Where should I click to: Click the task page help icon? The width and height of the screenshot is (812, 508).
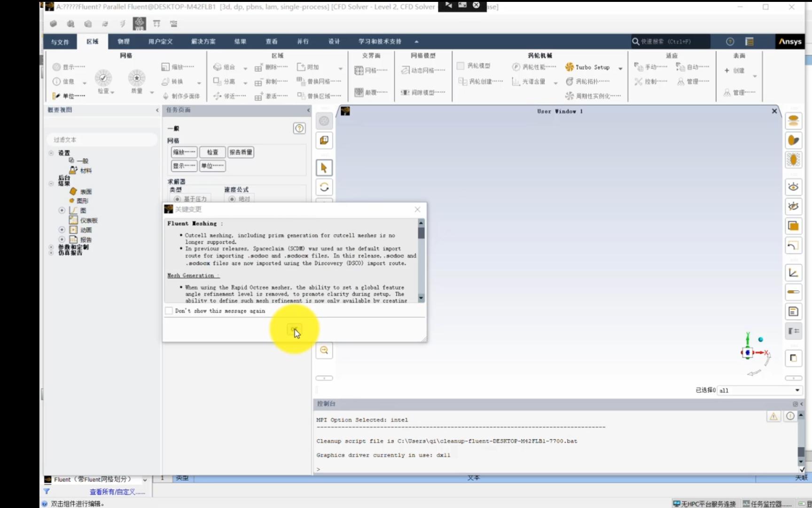299,128
